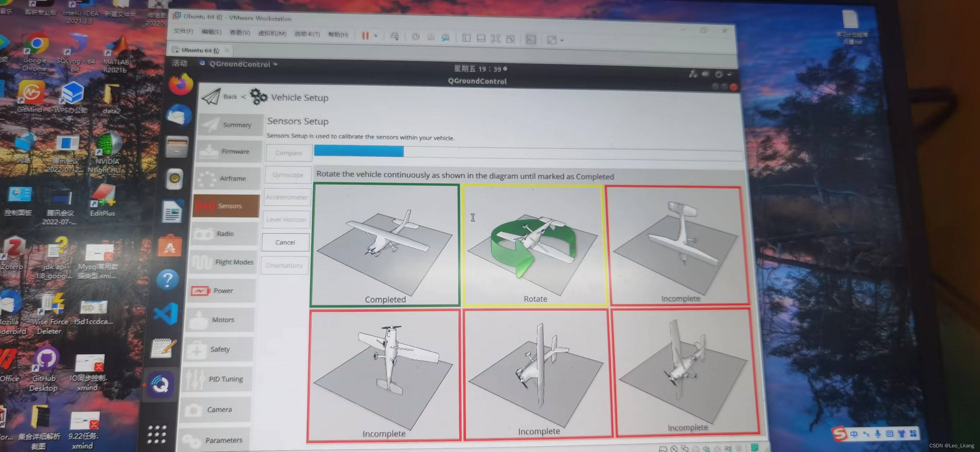
Task: Open the Motors setup page
Action: (220, 320)
